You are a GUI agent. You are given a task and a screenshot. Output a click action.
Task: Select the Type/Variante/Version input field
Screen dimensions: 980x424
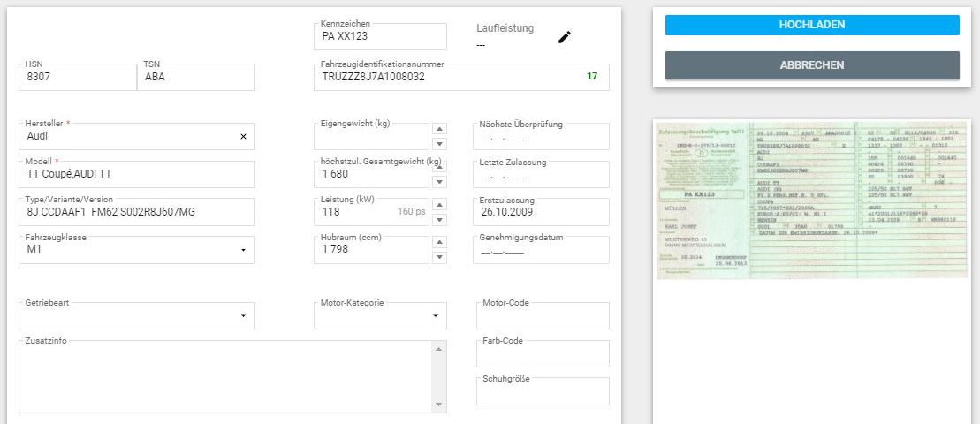tap(137, 212)
